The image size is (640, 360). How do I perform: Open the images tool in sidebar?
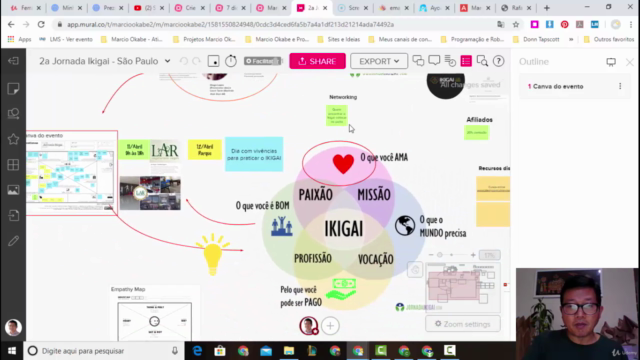13,190
